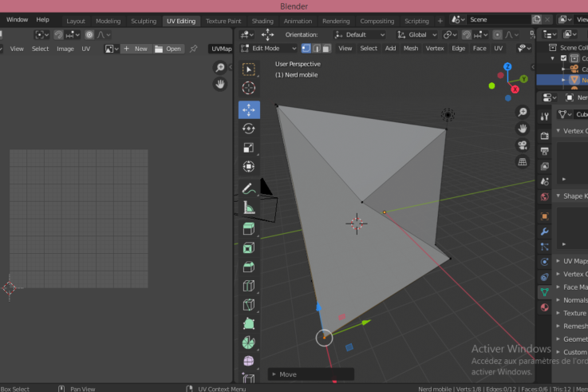This screenshot has height=392, width=588.
Task: Click the Open image button
Action: (169, 49)
